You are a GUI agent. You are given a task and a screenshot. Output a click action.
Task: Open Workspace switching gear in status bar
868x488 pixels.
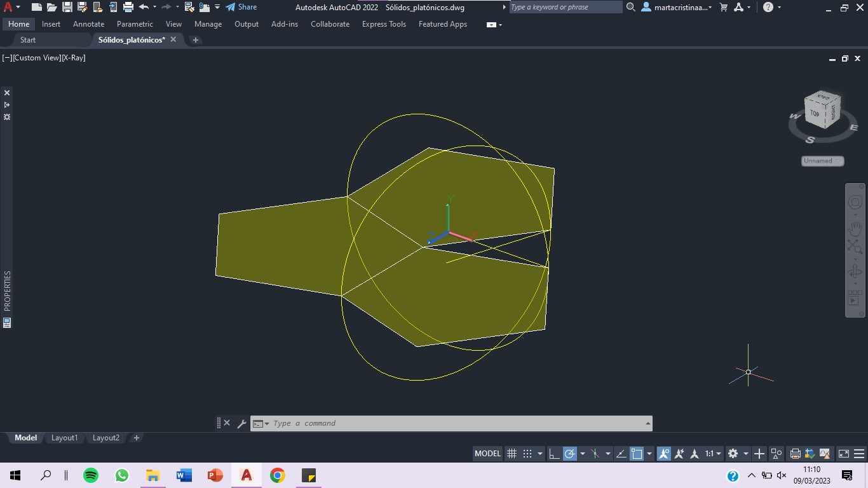(x=733, y=454)
